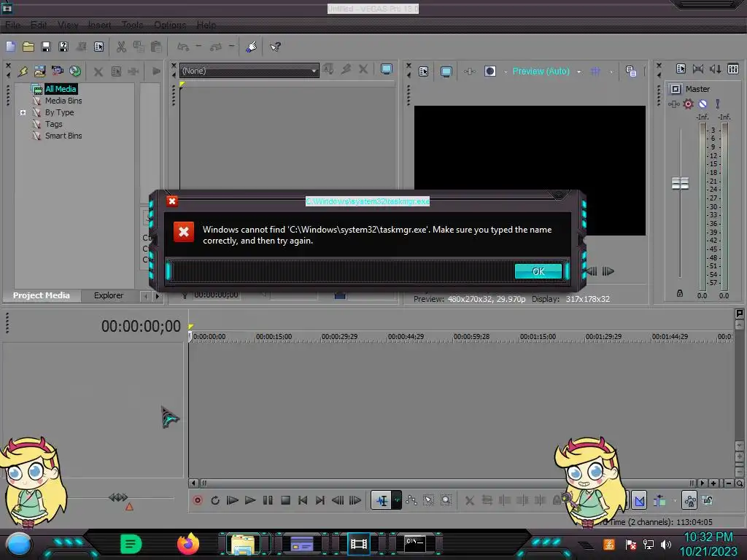Solo the Master bus
Viewport: 747px width, 560px height.
(718, 104)
